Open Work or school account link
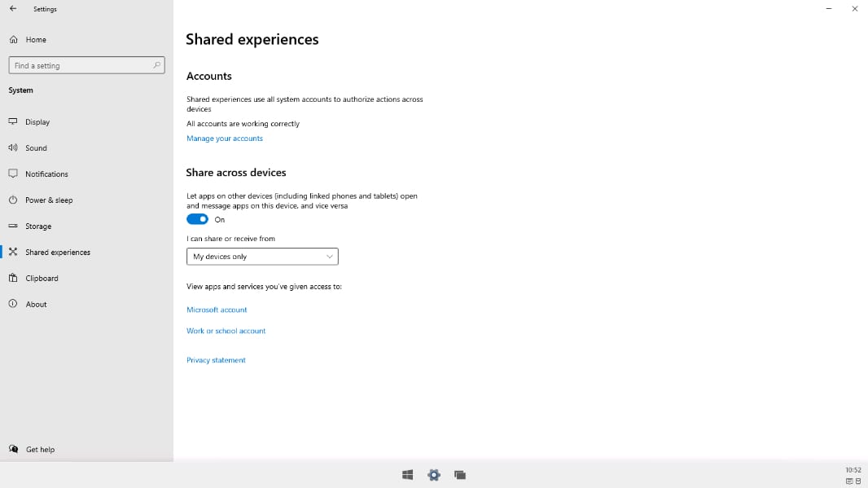 (x=226, y=331)
